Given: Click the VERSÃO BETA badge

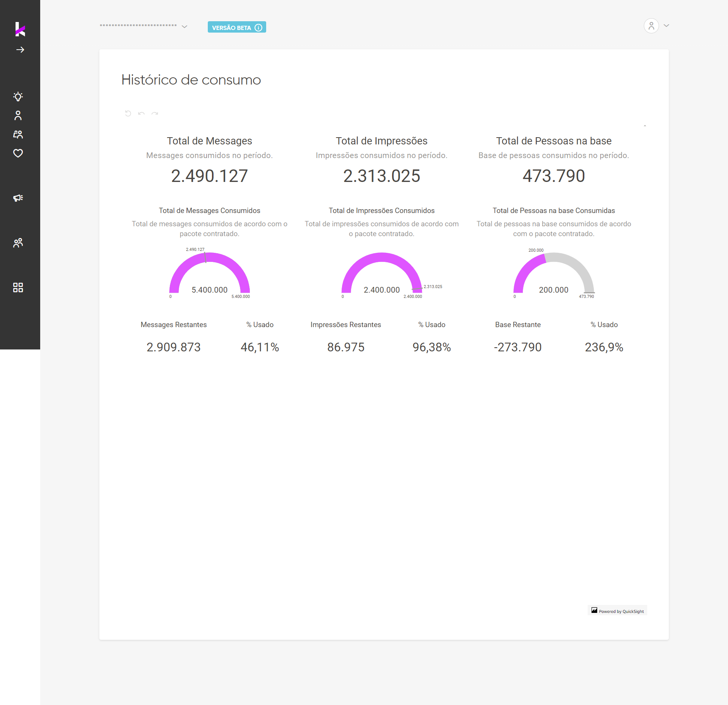Looking at the screenshot, I should (232, 28).
